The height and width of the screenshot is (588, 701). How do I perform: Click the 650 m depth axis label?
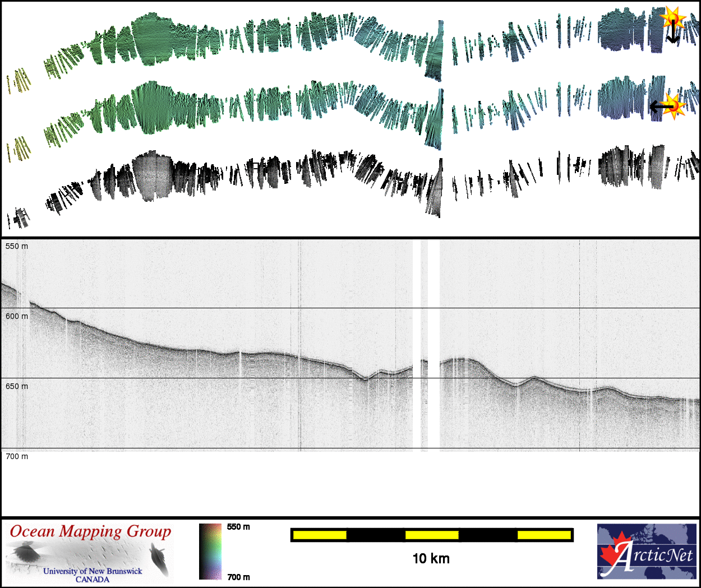click(x=17, y=386)
